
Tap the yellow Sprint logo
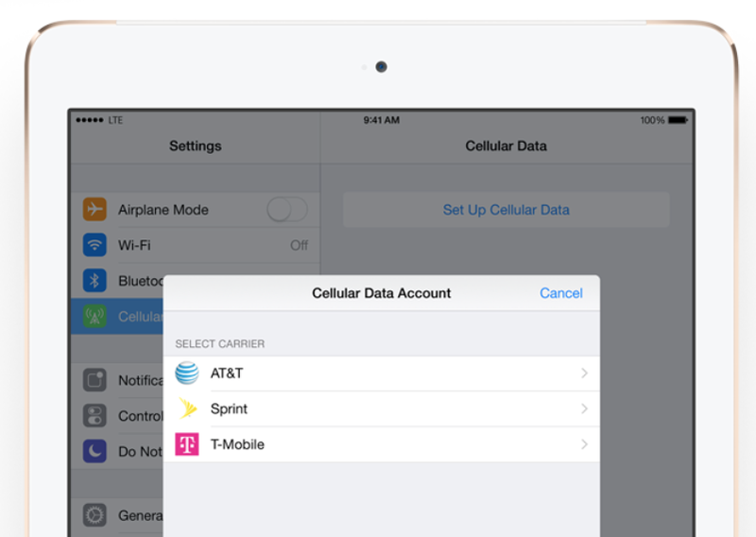[187, 408]
